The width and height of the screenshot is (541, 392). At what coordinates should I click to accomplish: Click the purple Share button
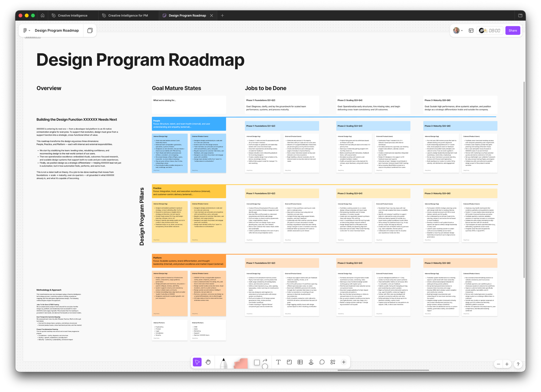(512, 31)
